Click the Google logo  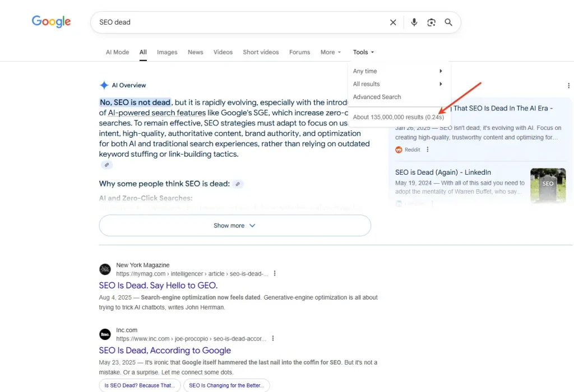pyautogui.click(x=51, y=22)
